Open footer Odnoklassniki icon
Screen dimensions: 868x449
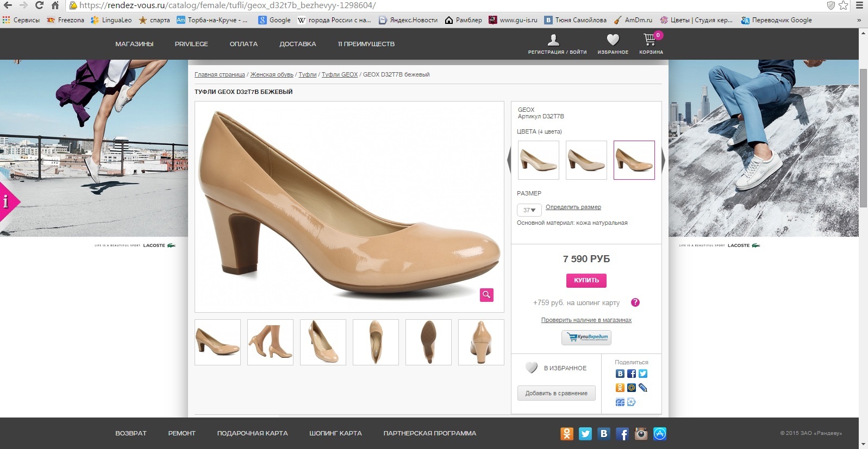(567, 433)
